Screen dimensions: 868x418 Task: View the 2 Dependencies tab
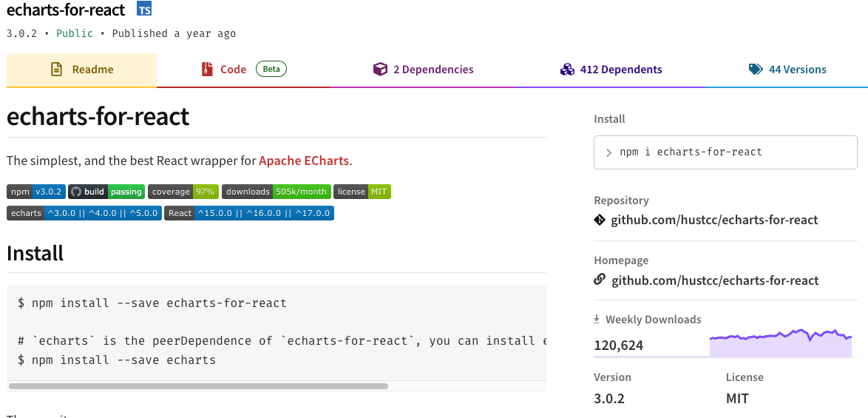[x=424, y=70]
